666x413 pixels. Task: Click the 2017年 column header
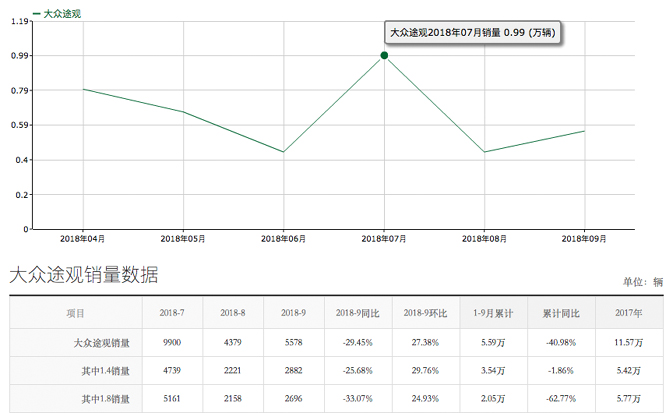(629, 313)
